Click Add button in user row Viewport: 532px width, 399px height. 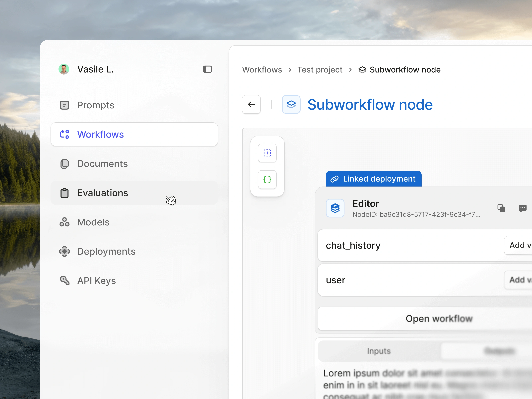pyautogui.click(x=518, y=280)
